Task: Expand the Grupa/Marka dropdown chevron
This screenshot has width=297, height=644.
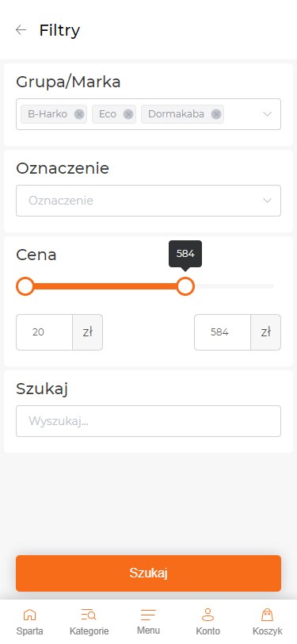Action: [267, 114]
